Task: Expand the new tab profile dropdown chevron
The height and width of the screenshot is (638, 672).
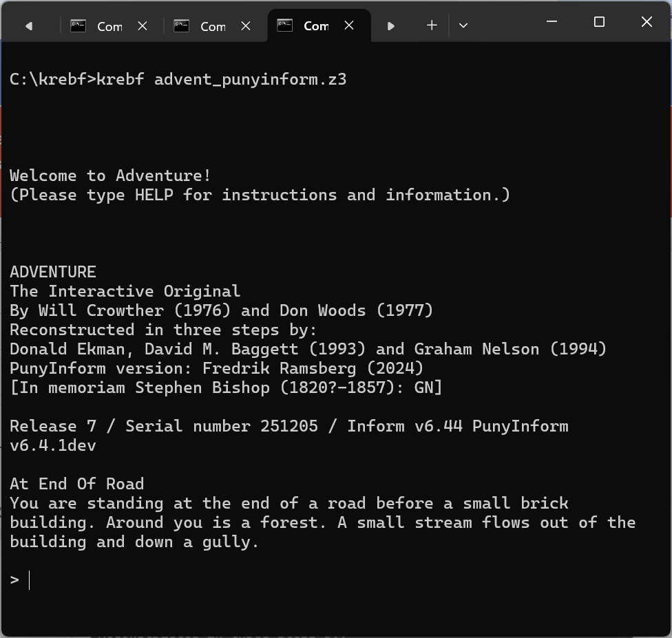Action: point(463,25)
